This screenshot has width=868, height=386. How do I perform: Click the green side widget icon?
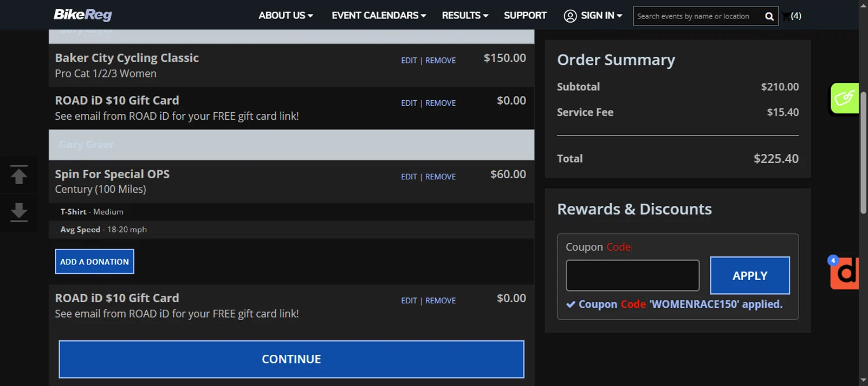tap(844, 98)
